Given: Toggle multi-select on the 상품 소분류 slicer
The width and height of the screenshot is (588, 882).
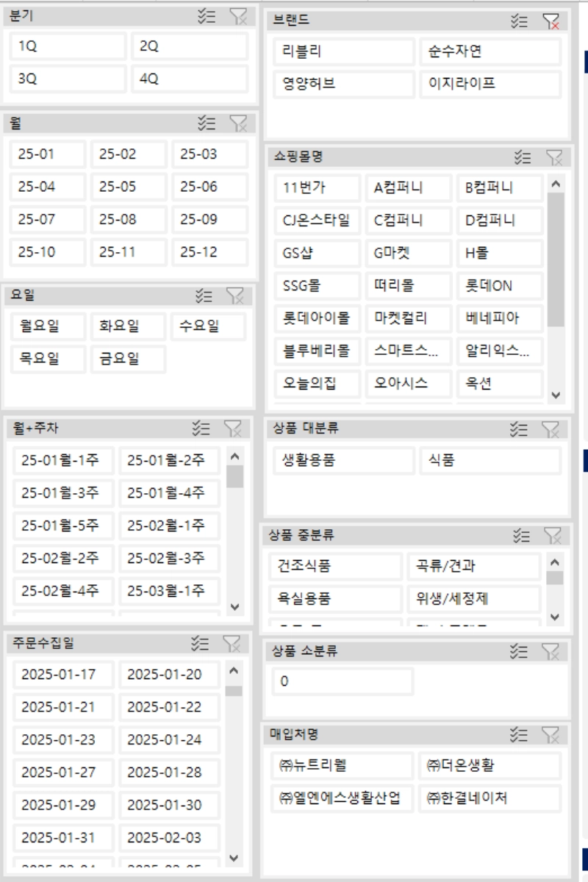Looking at the screenshot, I should pos(520,651).
